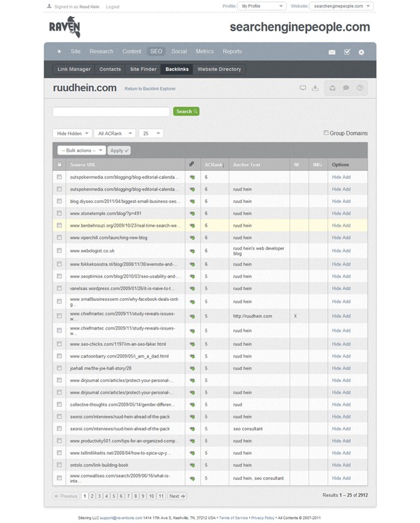Open the settings gear icon
The image size is (420, 523).
361,52
